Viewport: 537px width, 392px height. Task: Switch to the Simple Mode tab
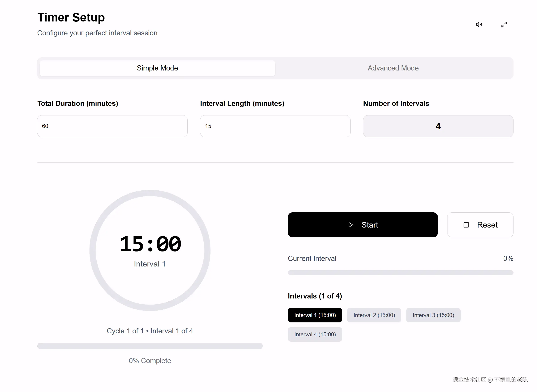click(157, 68)
